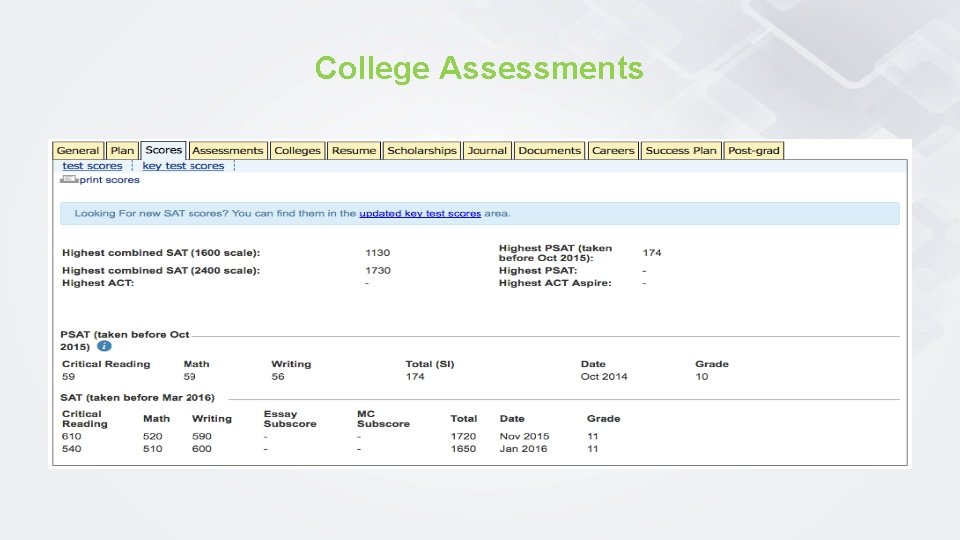Switch to the Careers tab
The height and width of the screenshot is (540, 960).
coord(613,151)
